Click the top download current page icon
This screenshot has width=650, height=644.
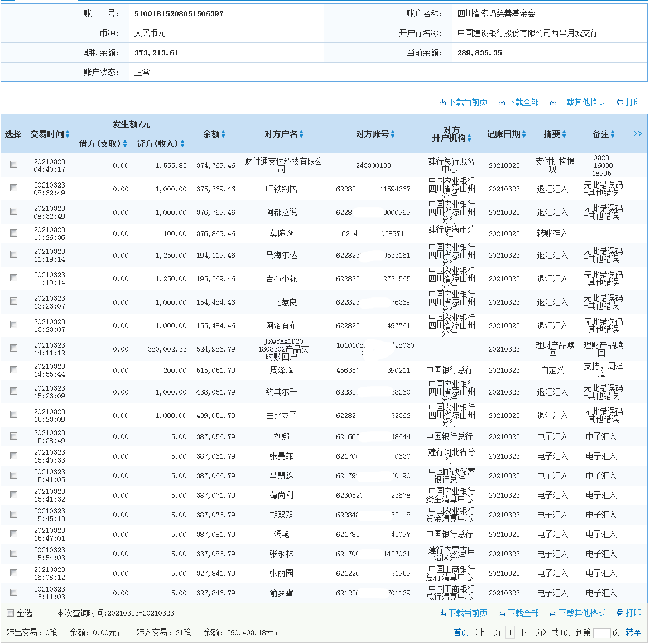coord(442,103)
